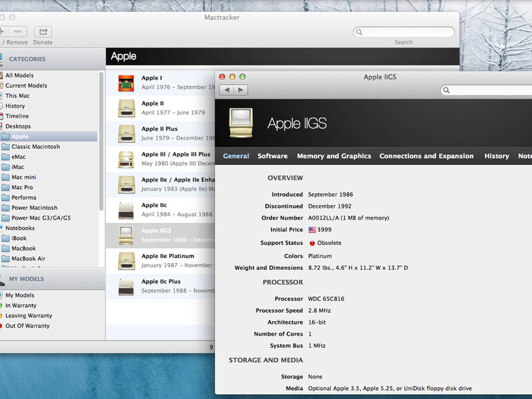Viewport: 532px width, 399px height.
Task: Open the History tab in Apple IIGS window
Action: pyautogui.click(x=497, y=156)
